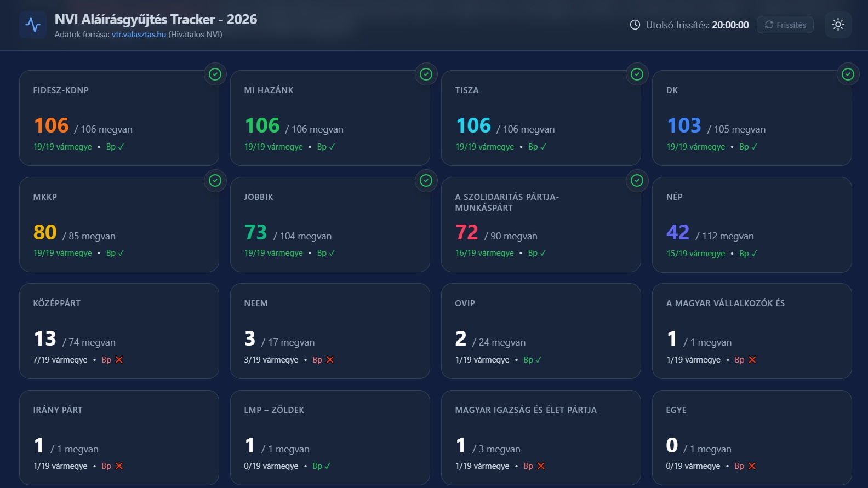The image size is (868, 488).
Task: Click the red X next to Bp on KÖZÉPPÁRT
Action: (119, 360)
